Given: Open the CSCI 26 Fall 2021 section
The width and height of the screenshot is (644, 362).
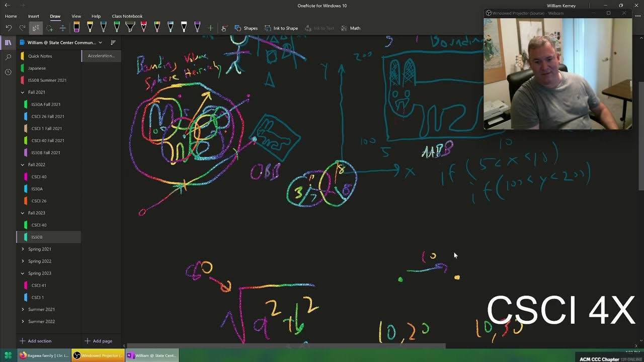Looking at the screenshot, I should 49,116.
